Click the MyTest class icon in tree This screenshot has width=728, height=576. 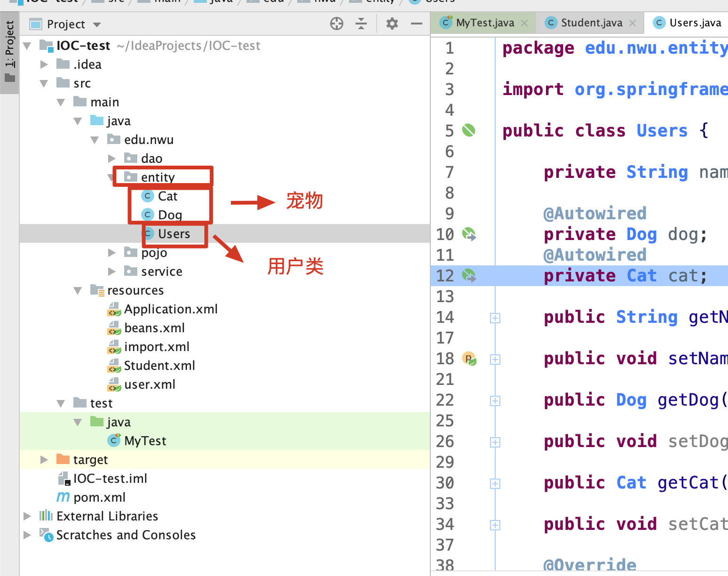114,440
